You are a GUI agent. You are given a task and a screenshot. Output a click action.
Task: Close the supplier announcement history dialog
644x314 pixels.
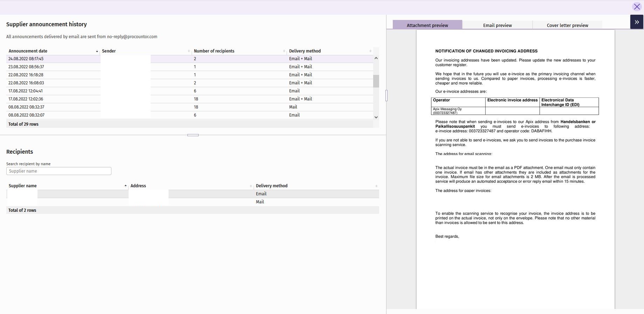click(x=637, y=7)
